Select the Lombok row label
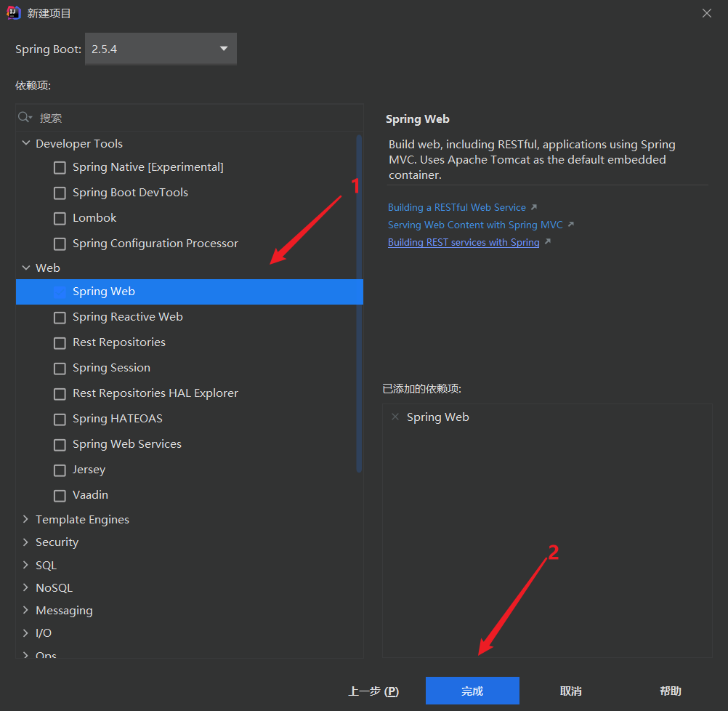The width and height of the screenshot is (728, 711). click(x=94, y=218)
